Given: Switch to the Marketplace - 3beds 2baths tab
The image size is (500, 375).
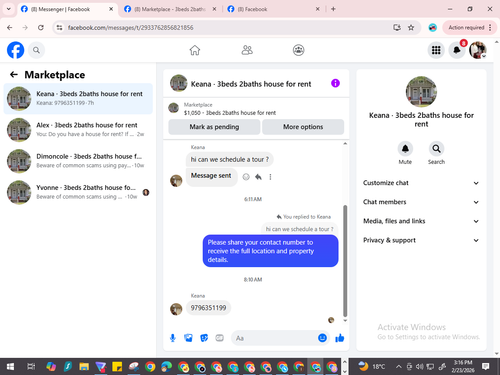Looking at the screenshot, I should click(170, 9).
